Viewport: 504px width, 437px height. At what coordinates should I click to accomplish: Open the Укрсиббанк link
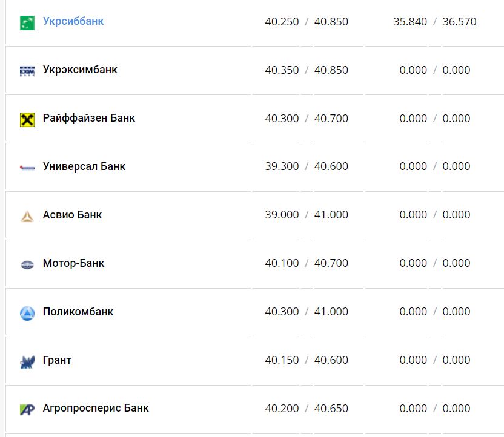click(x=73, y=21)
